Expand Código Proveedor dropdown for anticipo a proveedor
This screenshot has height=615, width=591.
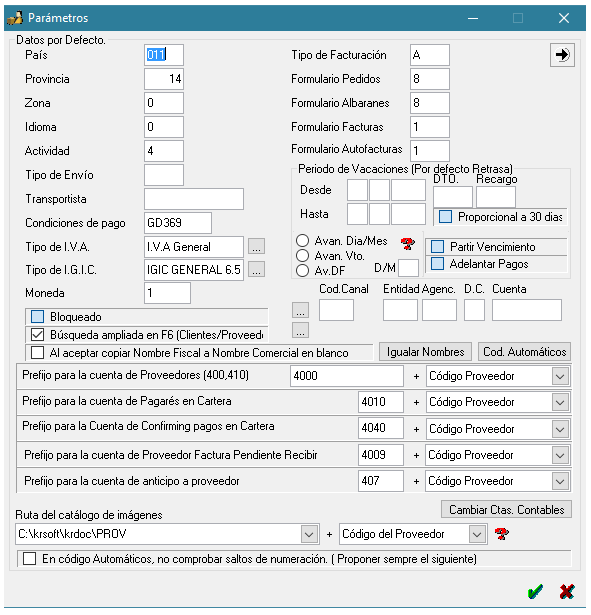coord(560,481)
